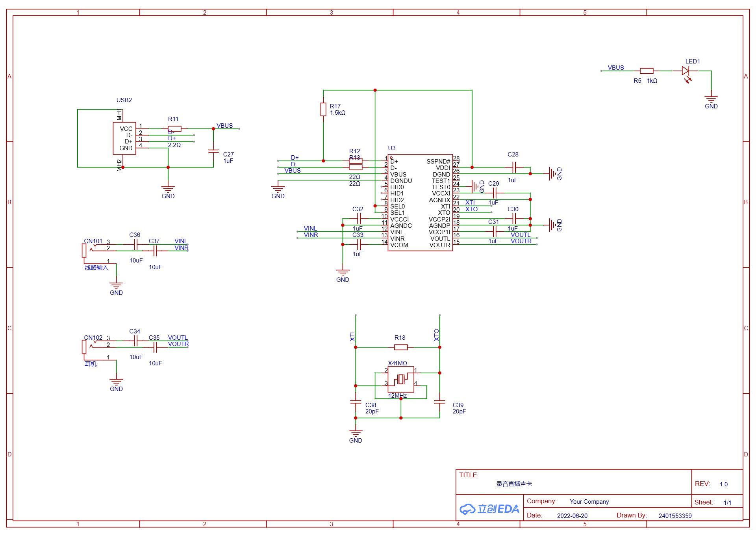Click the X4 12MHz crystal symbol
This screenshot has width=756, height=536.
click(x=401, y=379)
